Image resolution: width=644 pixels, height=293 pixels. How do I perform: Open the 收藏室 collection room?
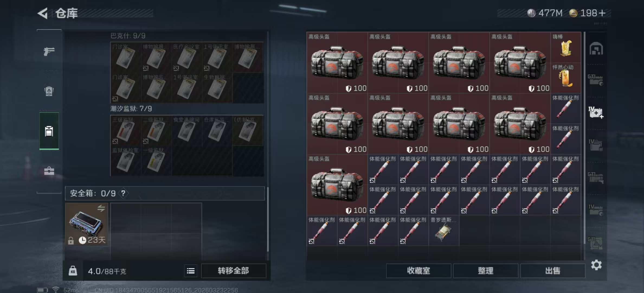pyautogui.click(x=418, y=271)
